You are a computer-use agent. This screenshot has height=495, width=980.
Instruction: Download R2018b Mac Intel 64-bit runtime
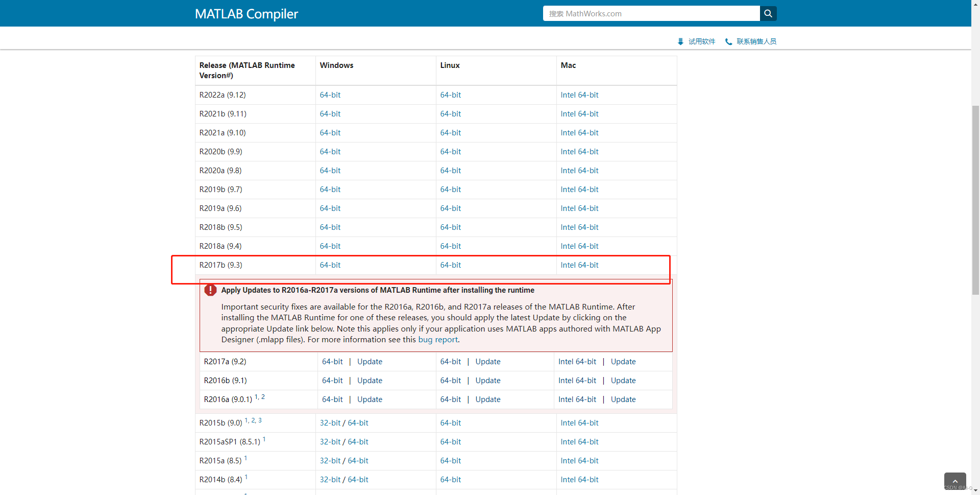(x=579, y=227)
